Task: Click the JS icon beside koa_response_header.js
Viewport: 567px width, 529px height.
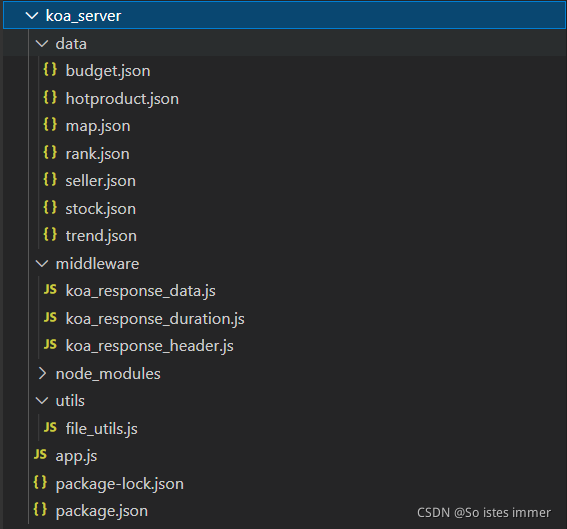Action: (x=50, y=345)
